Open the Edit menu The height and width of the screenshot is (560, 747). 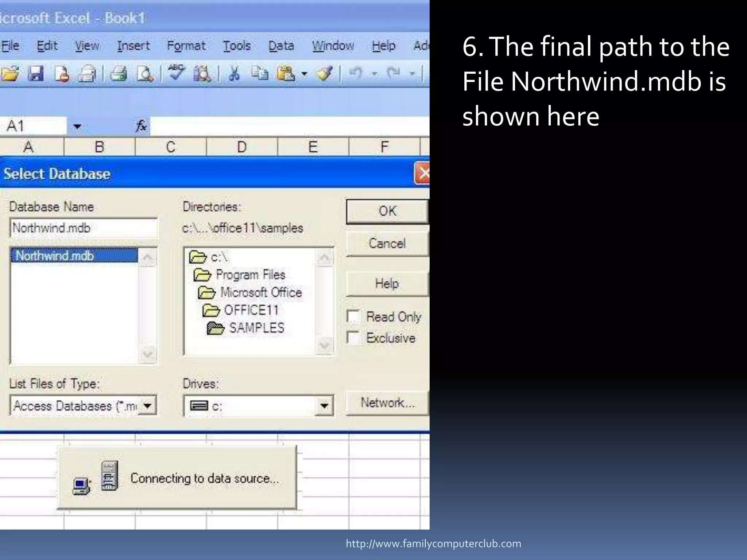point(47,46)
